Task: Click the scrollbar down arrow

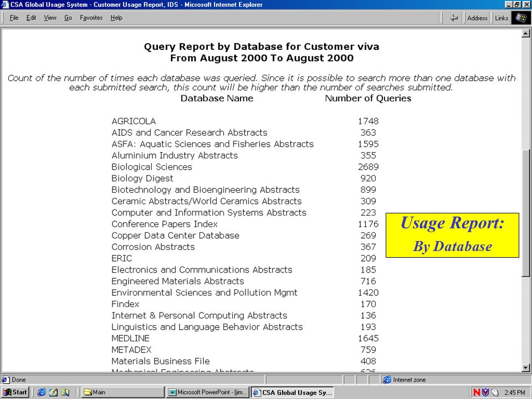Action: click(x=525, y=368)
